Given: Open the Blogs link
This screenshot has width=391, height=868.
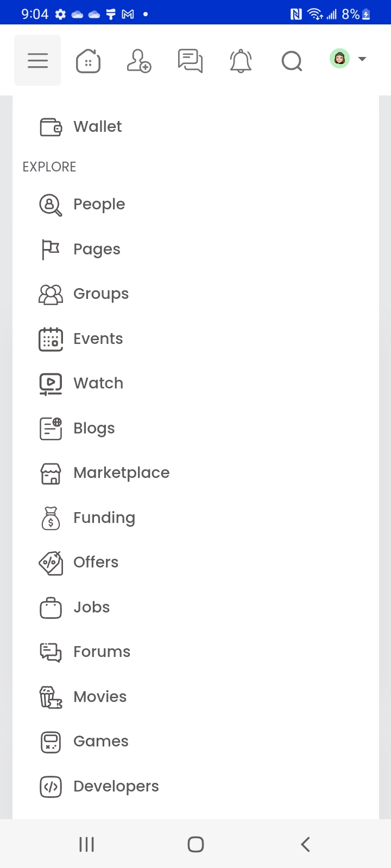Looking at the screenshot, I should 94,429.
